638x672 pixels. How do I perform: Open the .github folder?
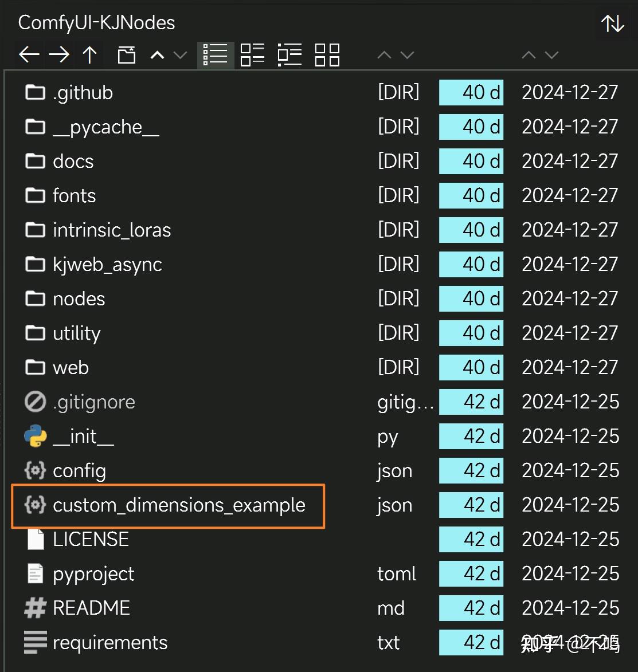click(x=84, y=92)
